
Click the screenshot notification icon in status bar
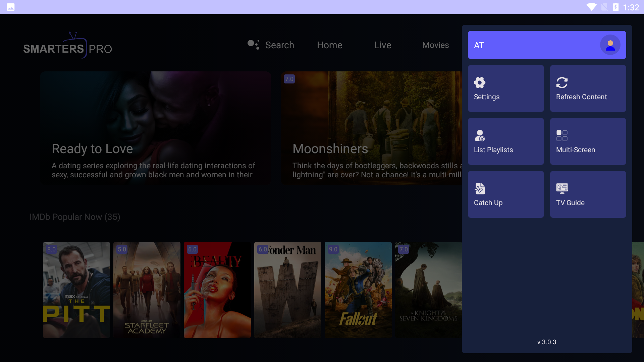click(x=11, y=7)
